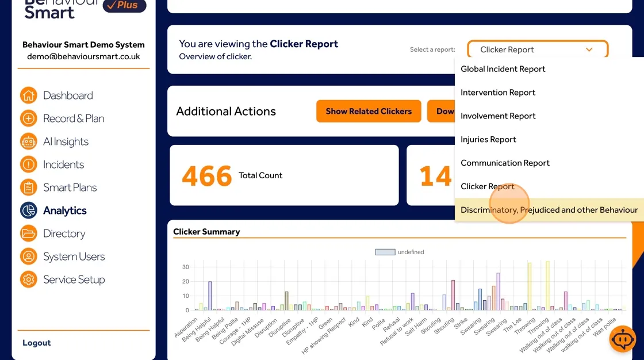This screenshot has height=360, width=644.
Task: Click the Incidents warning icon
Action: point(28,164)
